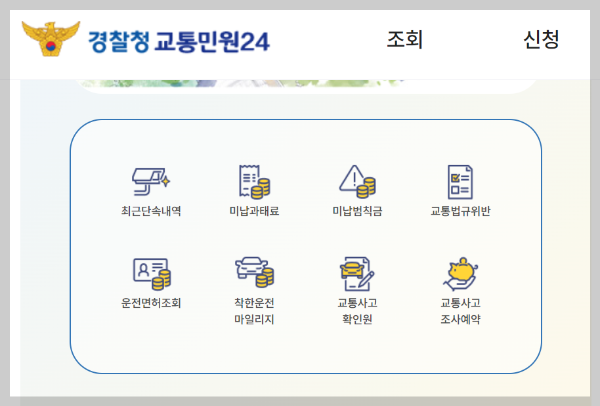Click the 운전면허조회 ID card icon
Viewport: 600px width, 406px height.
152,274
